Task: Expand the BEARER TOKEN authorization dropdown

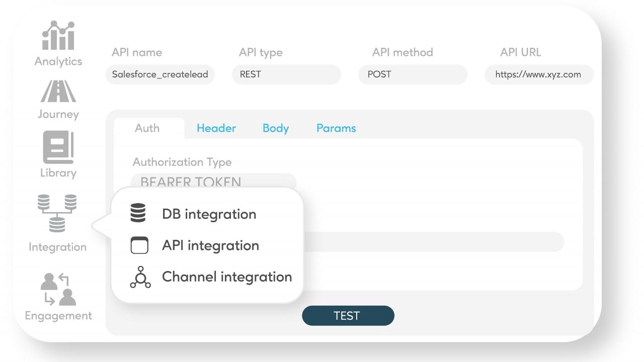Action: (x=213, y=182)
